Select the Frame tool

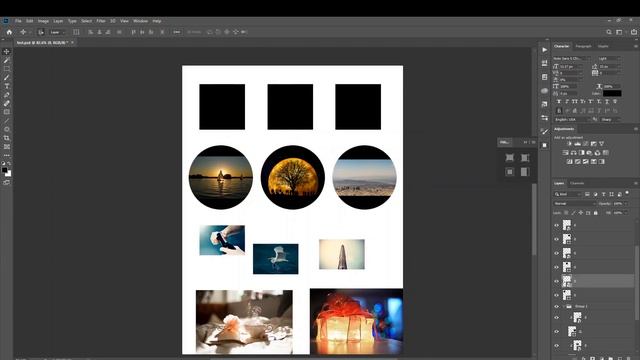pos(7,147)
